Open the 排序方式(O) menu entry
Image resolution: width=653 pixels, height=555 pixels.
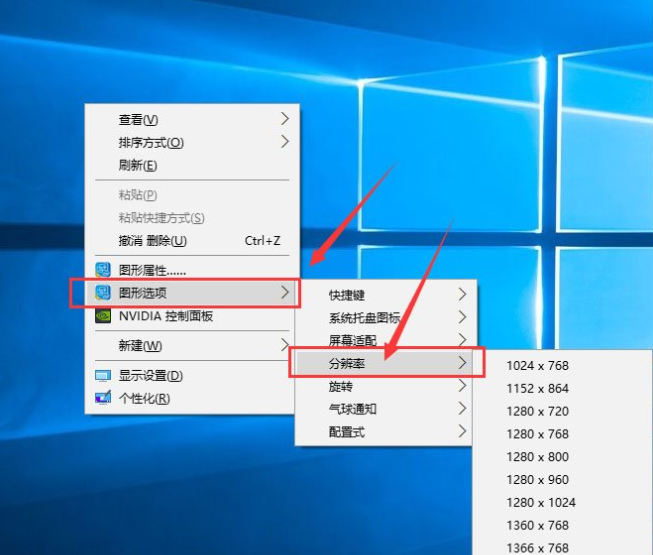pyautogui.click(x=192, y=142)
